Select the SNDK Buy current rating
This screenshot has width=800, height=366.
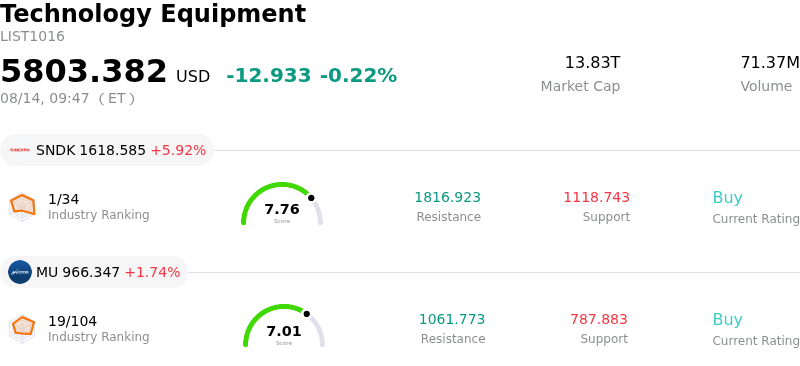tap(727, 197)
